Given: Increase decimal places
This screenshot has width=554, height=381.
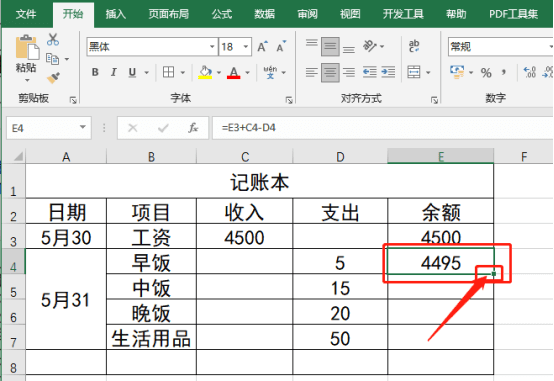Looking at the screenshot, I should coord(530,72).
